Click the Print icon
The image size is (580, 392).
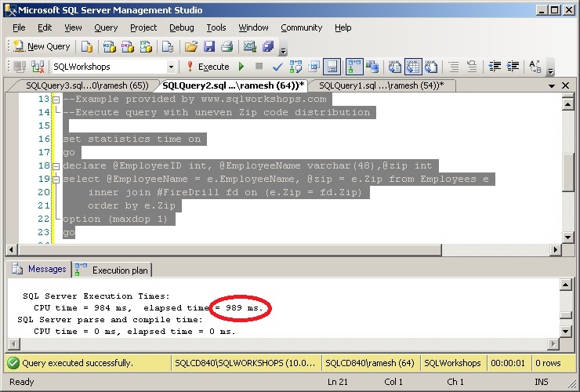pos(227,46)
